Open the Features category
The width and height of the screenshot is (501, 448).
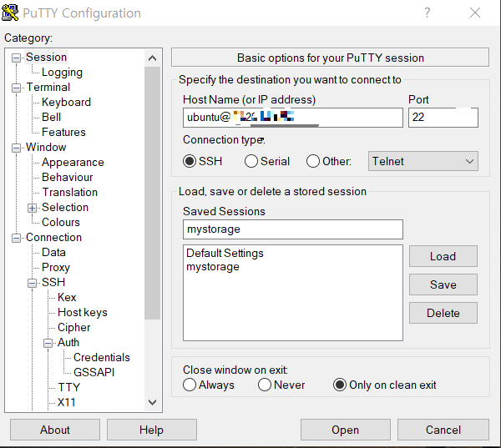point(63,132)
